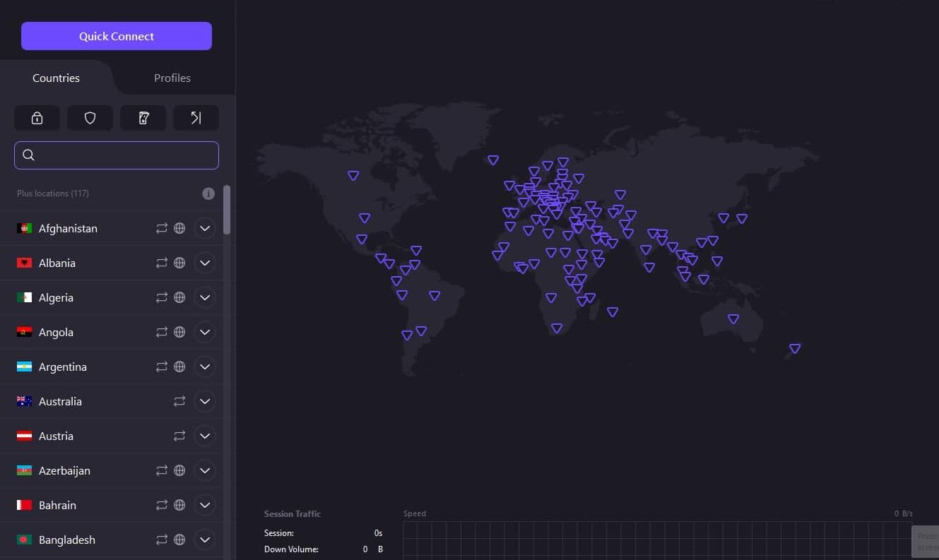
Task: Expand the Austria server list
Action: (205, 436)
